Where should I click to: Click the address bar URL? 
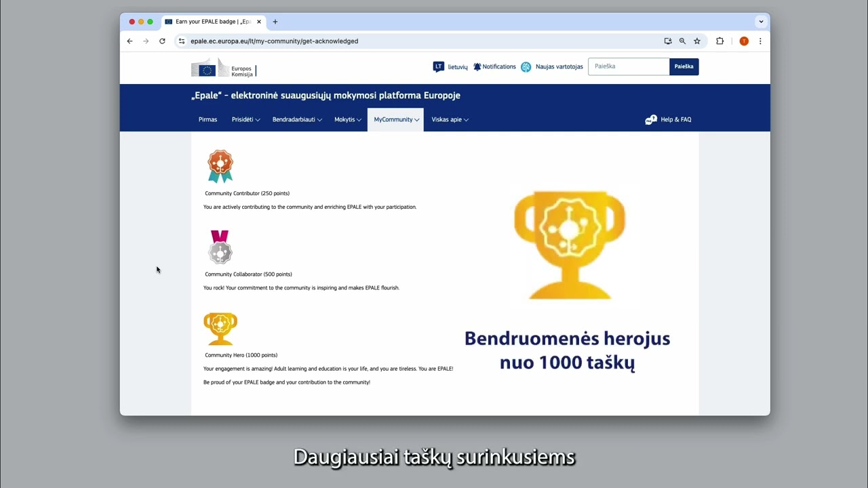(274, 41)
